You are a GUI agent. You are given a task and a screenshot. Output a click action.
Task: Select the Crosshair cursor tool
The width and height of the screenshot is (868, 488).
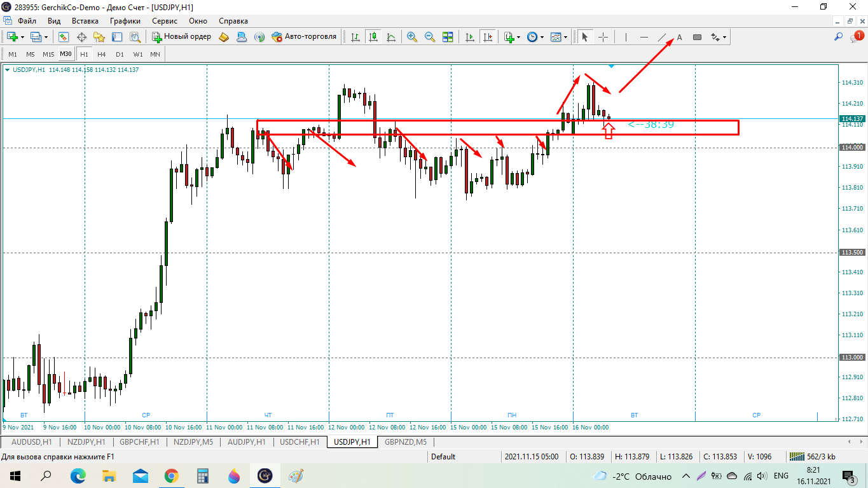pos(603,37)
